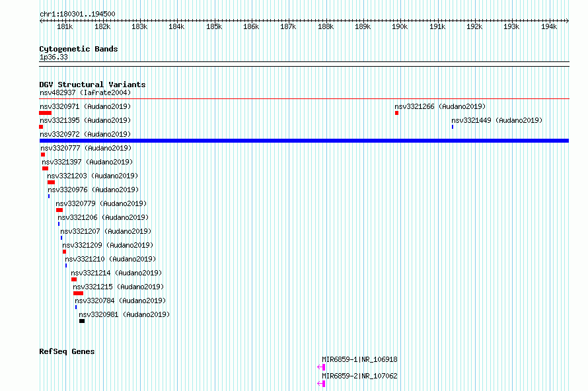Open the MIR6859-1|NR_106918 gene label
Image resolution: width=588 pixels, height=391 pixels.
click(x=359, y=359)
